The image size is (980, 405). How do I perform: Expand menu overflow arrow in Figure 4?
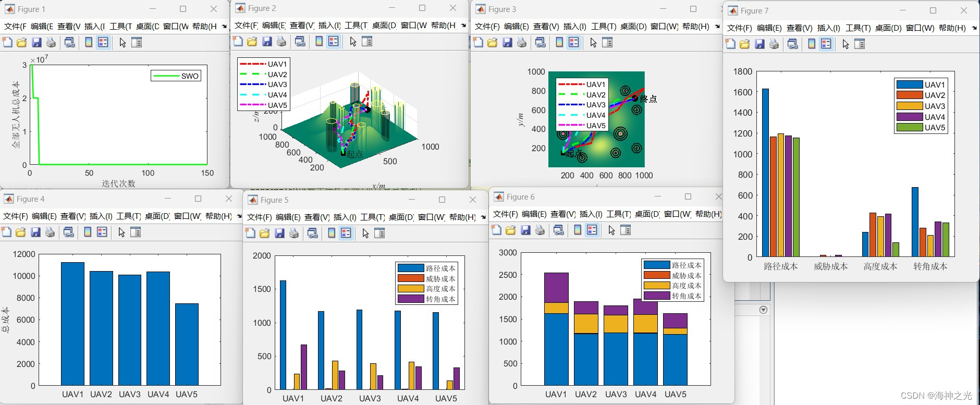point(239,216)
